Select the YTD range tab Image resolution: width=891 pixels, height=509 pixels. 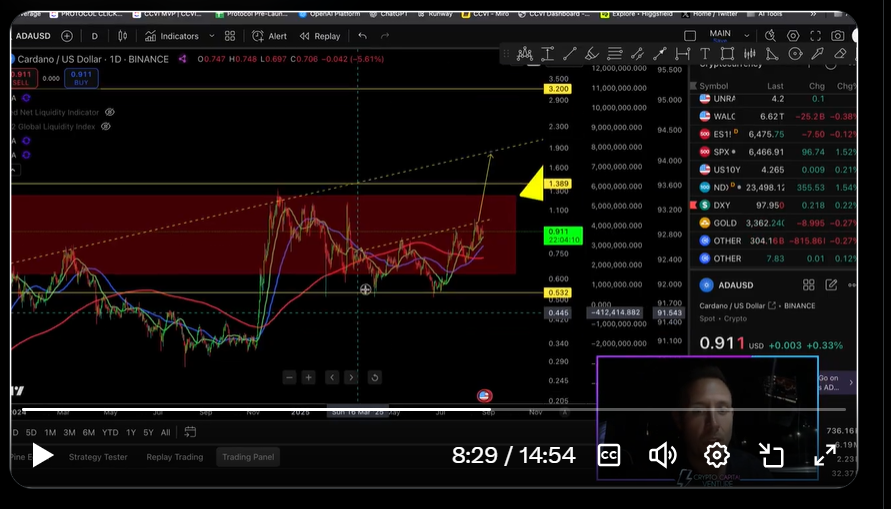pyautogui.click(x=110, y=432)
